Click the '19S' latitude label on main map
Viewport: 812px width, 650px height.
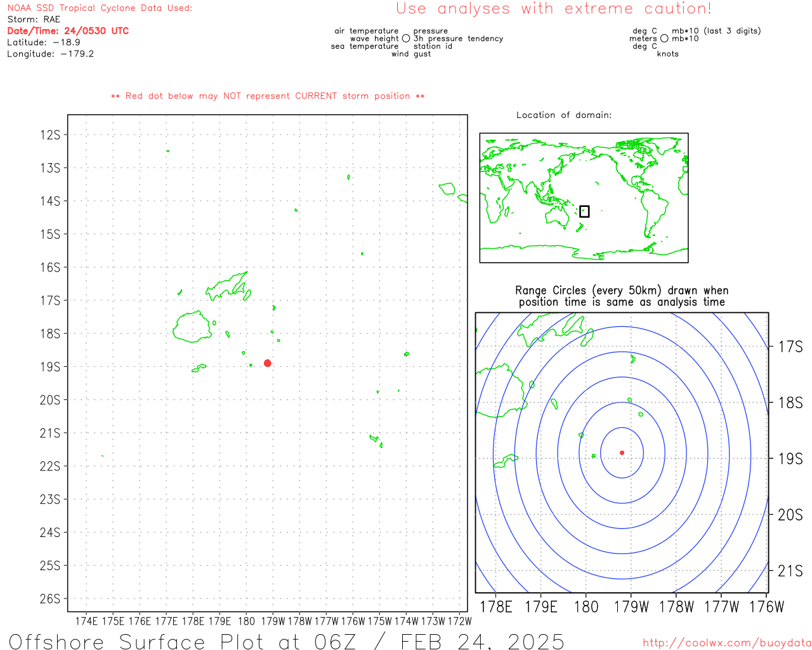click(50, 367)
